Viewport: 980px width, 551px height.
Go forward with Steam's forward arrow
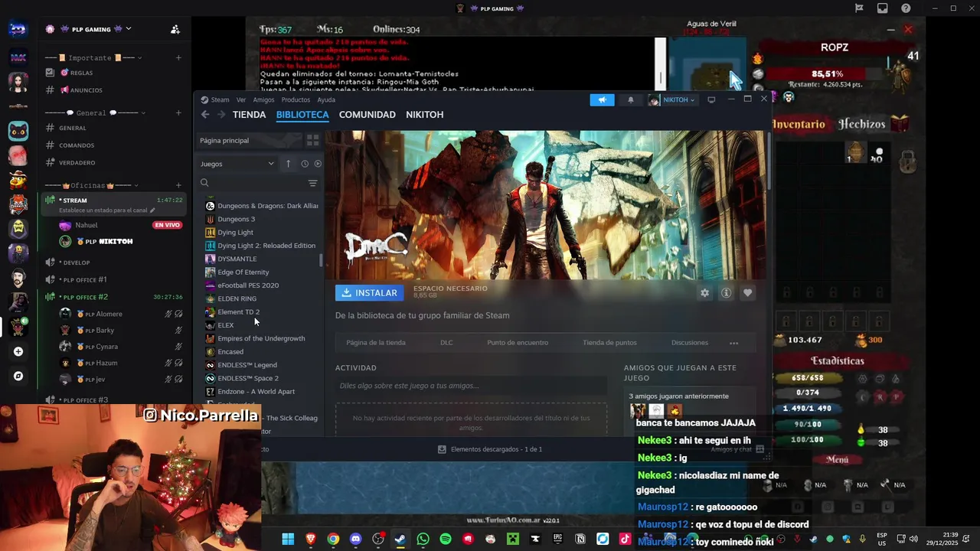(221, 115)
